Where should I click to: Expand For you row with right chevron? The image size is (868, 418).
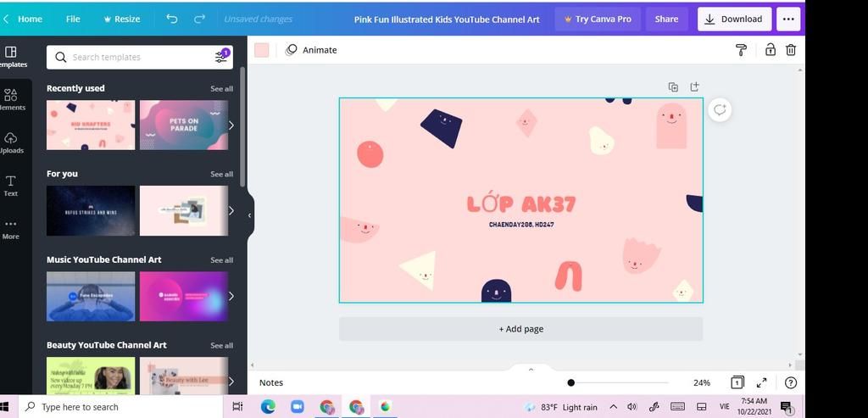pos(231,210)
